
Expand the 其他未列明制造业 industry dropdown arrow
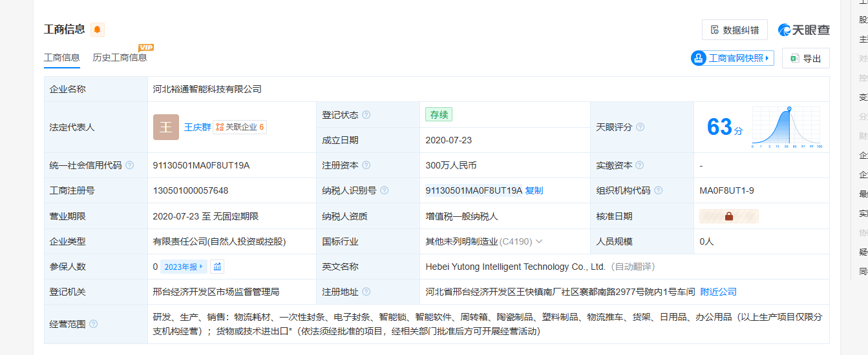pos(539,241)
